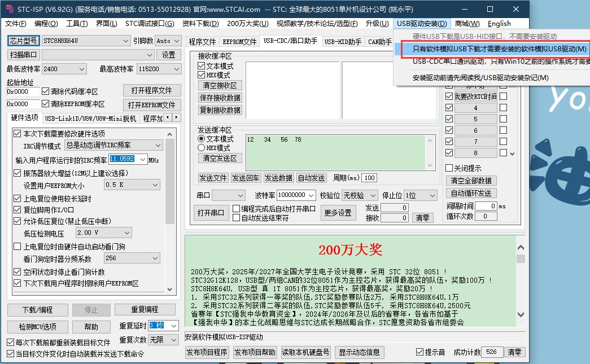590x364 pixels.
Task: Click the tab scroll left arrow beside 程序加
Action: click(x=168, y=117)
